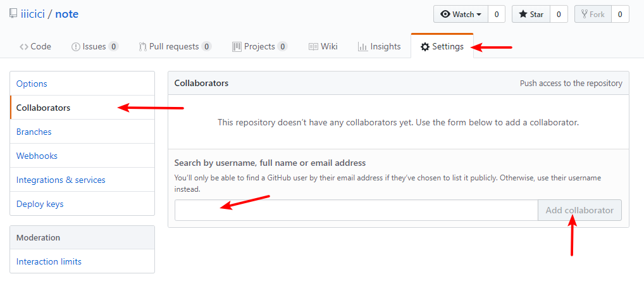The image size is (644, 300).
Task: Select Options in the settings sidebar
Action: [32, 84]
